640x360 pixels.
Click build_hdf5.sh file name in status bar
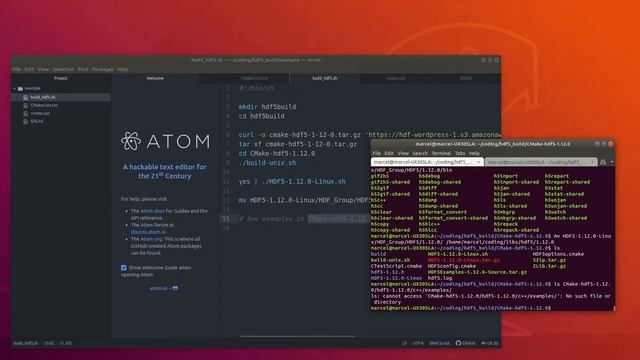pos(25,343)
